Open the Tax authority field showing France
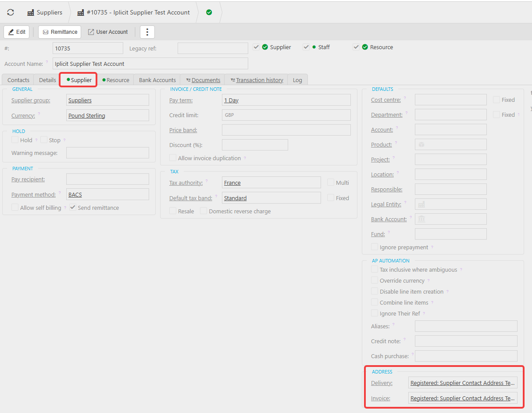532x413 pixels. pos(271,183)
